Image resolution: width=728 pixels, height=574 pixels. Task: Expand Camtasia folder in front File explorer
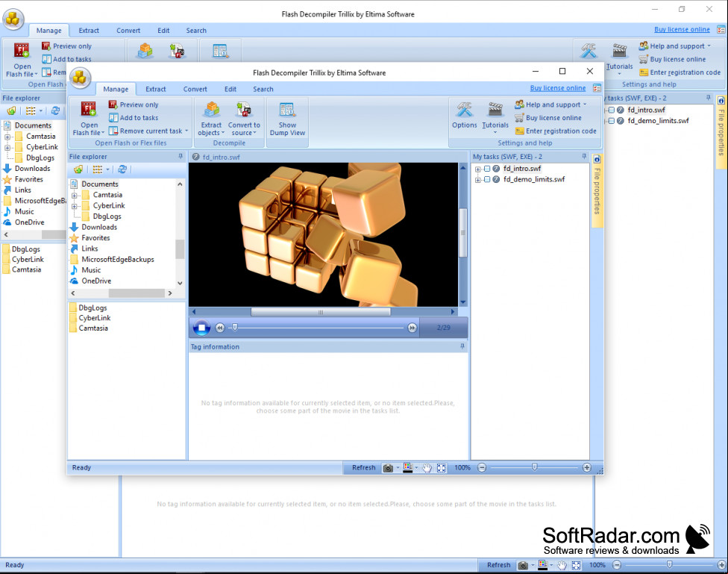[75, 196]
